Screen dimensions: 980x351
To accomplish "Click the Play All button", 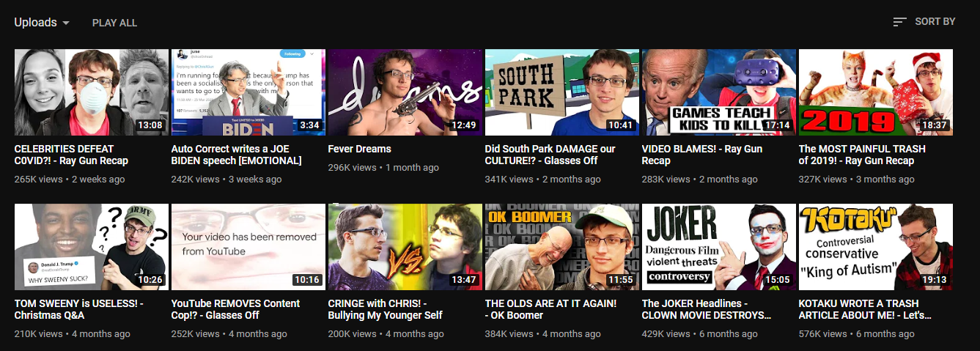I will [x=114, y=23].
